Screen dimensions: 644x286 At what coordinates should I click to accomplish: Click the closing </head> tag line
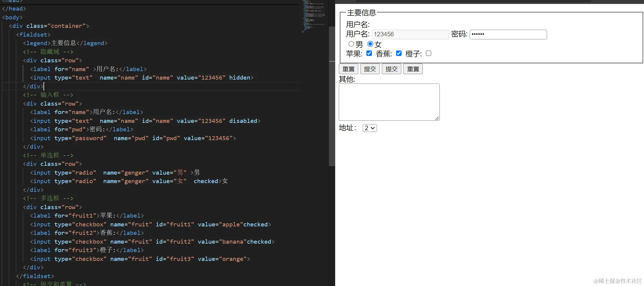(14, 8)
